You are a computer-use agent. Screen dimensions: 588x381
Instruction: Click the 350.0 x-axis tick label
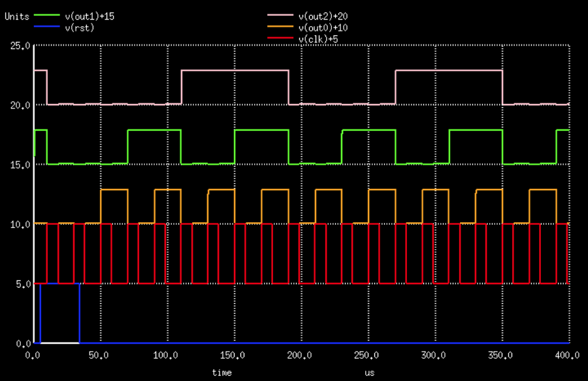click(x=500, y=356)
